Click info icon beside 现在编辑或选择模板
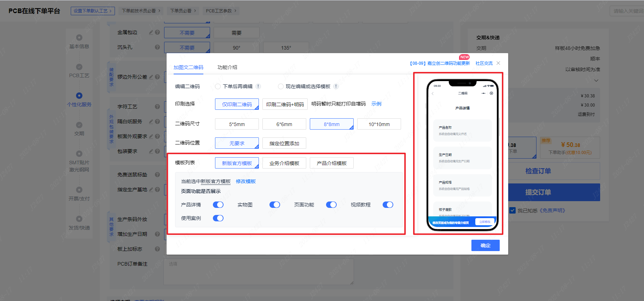The height and width of the screenshot is (301, 644). (336, 86)
